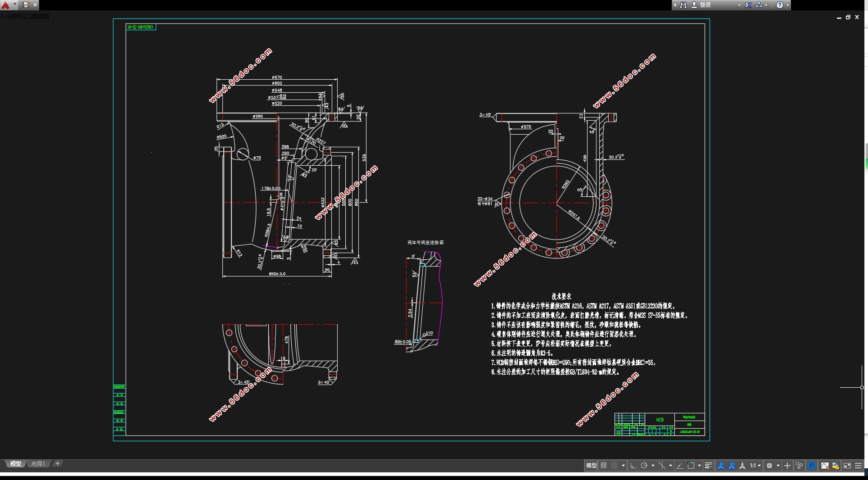
Task: Add a new layout with plus button
Action: [x=57, y=463]
